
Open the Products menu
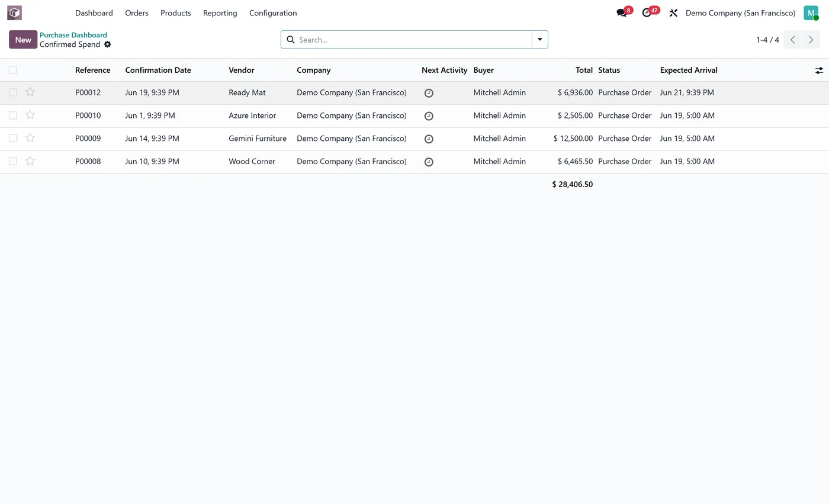176,13
